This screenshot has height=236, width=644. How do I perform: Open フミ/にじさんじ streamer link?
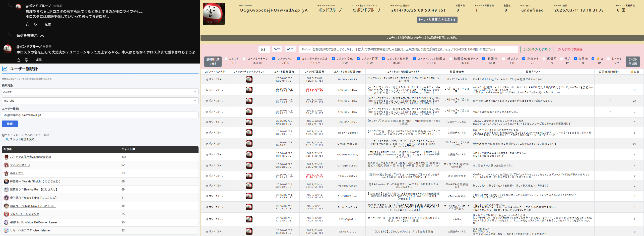coord(20,165)
